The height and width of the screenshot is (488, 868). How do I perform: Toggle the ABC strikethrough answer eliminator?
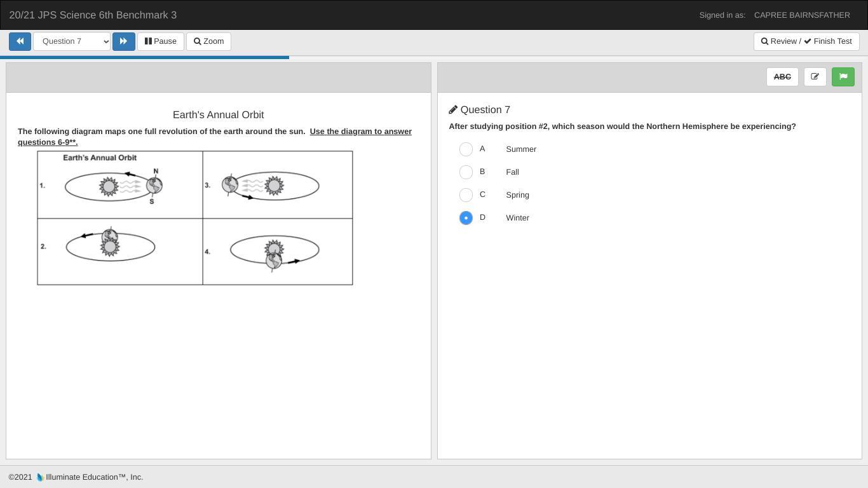782,77
